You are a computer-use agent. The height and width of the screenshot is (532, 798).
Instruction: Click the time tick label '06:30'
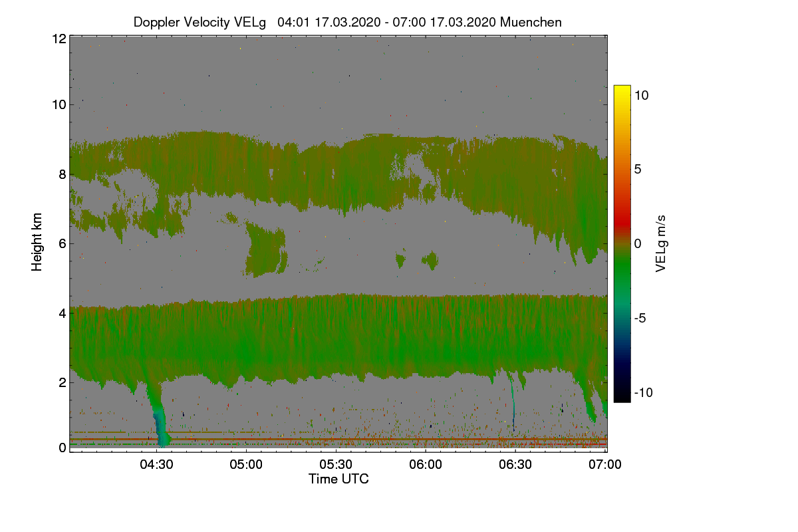[515, 465]
